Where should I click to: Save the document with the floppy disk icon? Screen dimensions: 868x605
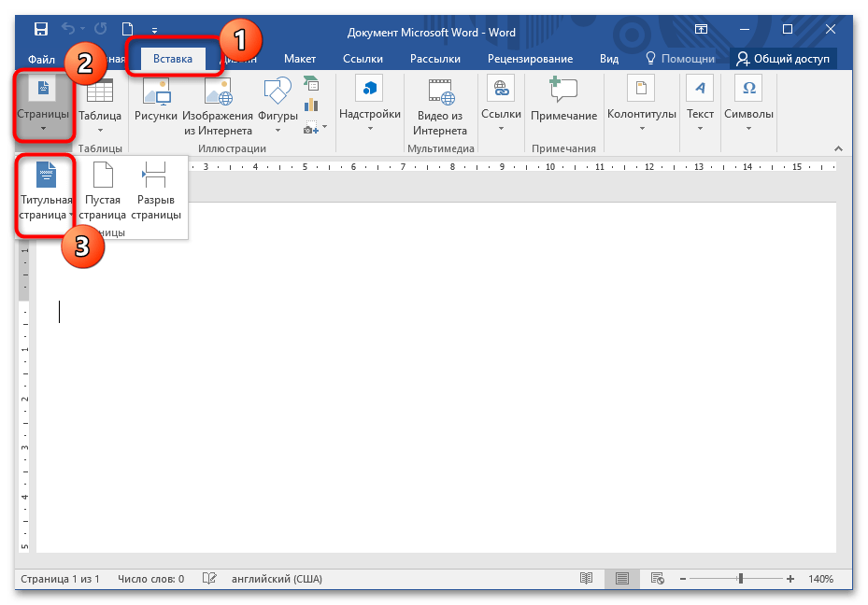pos(41,29)
